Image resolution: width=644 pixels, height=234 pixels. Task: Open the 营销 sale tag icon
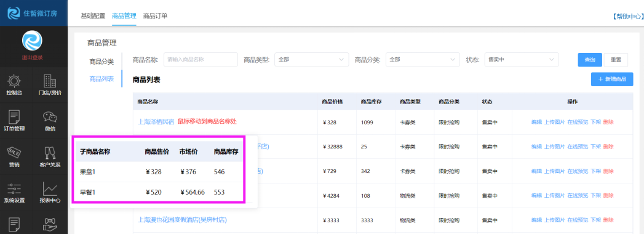coord(14,153)
